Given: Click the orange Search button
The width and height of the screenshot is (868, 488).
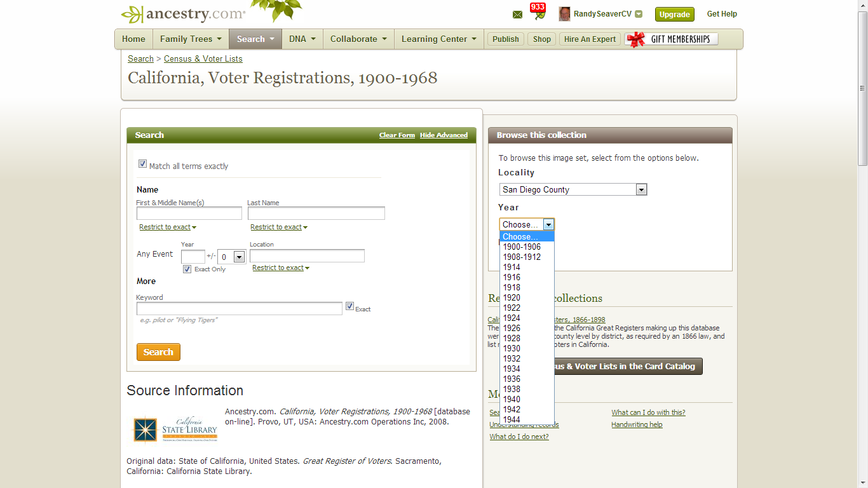Looking at the screenshot, I should tap(158, 352).
